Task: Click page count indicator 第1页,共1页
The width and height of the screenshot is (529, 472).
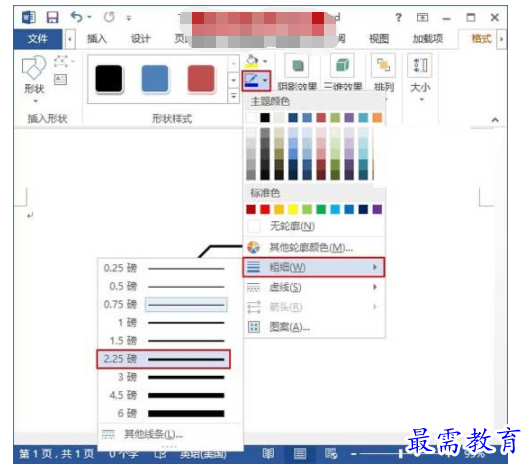Action: [x=56, y=454]
